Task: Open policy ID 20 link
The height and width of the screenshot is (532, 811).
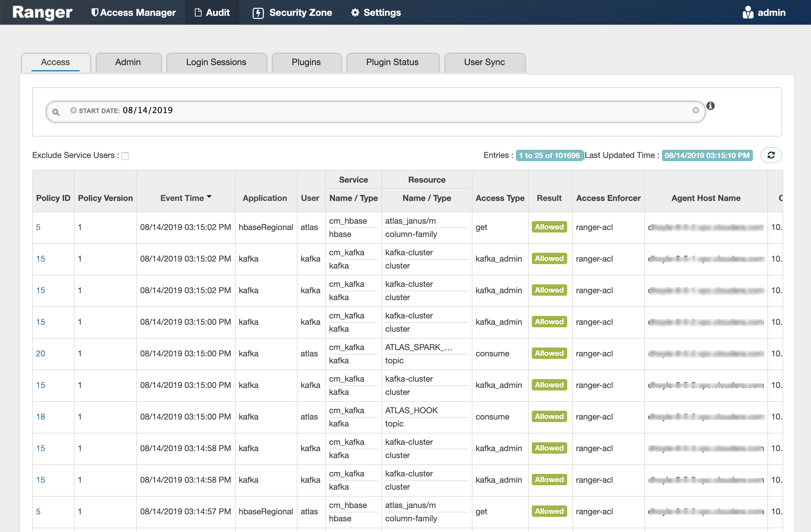Action: [x=40, y=354]
